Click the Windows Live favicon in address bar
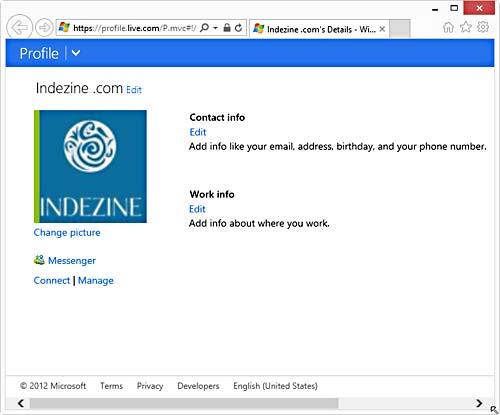Image resolution: width=500 pixels, height=415 pixels. [64, 28]
